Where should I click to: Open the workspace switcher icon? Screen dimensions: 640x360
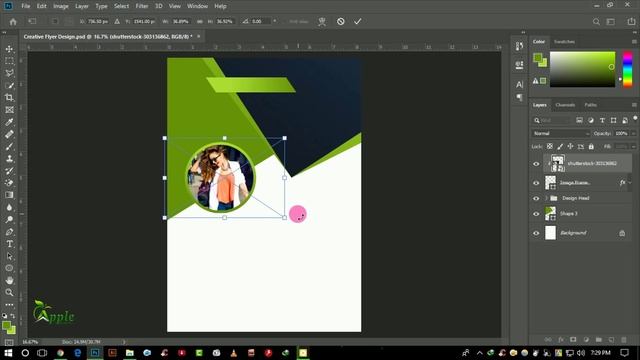(x=611, y=22)
